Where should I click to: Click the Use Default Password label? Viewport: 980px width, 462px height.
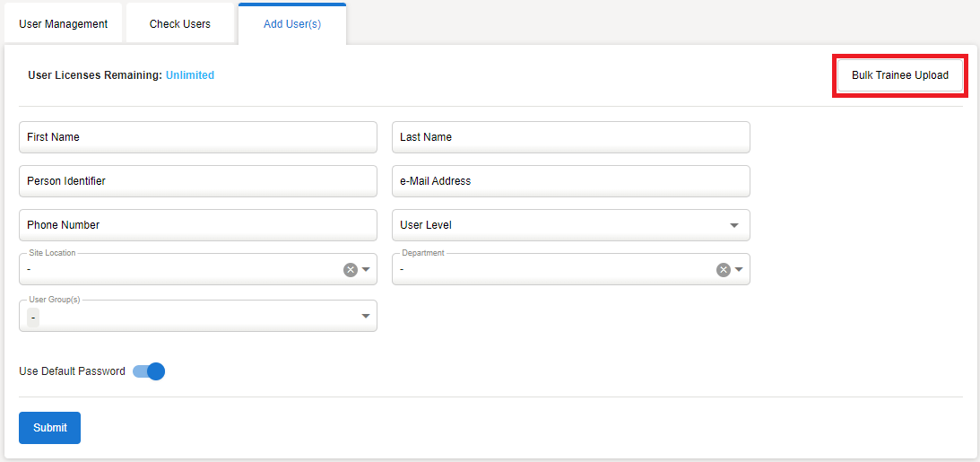(72, 371)
